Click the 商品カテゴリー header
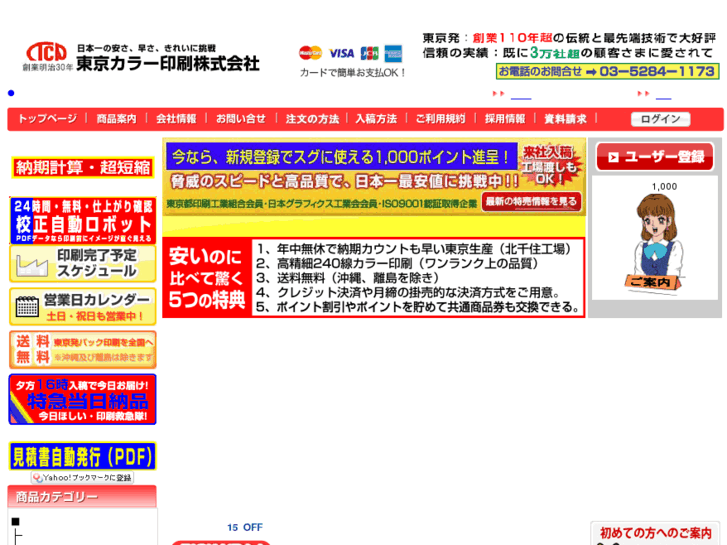The width and height of the screenshot is (727, 545). pyautogui.click(x=82, y=497)
